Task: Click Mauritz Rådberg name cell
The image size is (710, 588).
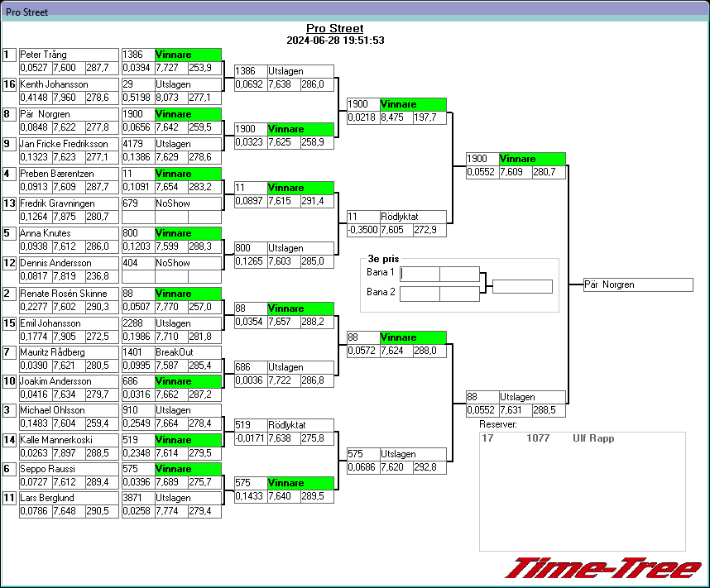Action: pyautogui.click(x=69, y=353)
